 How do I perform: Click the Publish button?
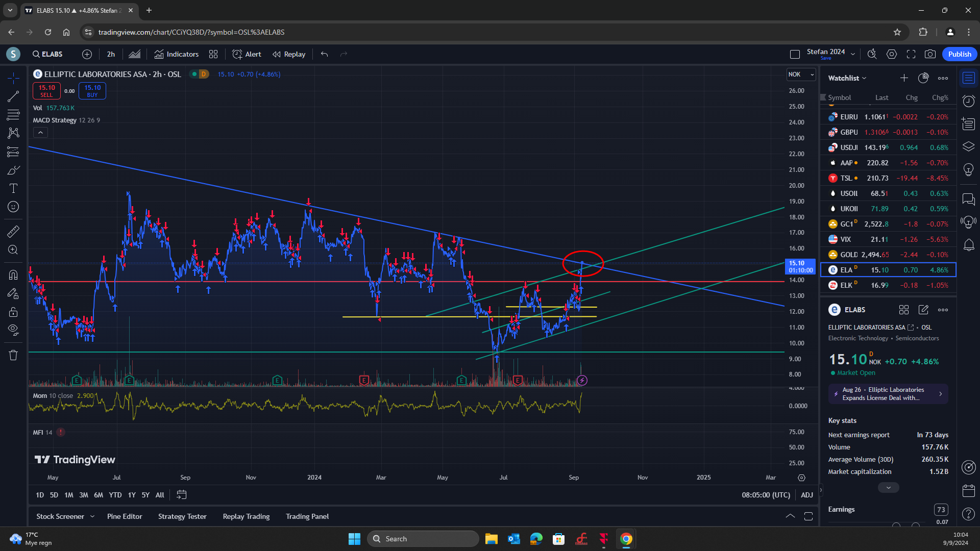(960, 54)
